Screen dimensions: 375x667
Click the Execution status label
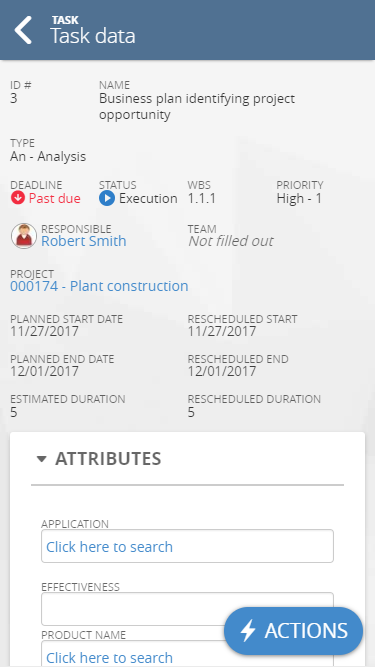148,199
